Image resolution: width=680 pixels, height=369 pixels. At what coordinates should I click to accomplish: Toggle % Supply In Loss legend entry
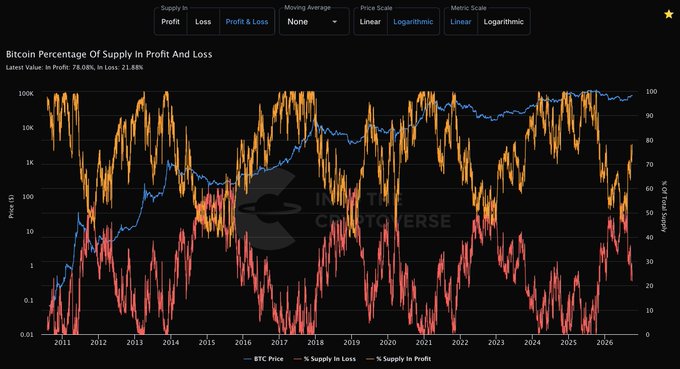click(x=324, y=359)
